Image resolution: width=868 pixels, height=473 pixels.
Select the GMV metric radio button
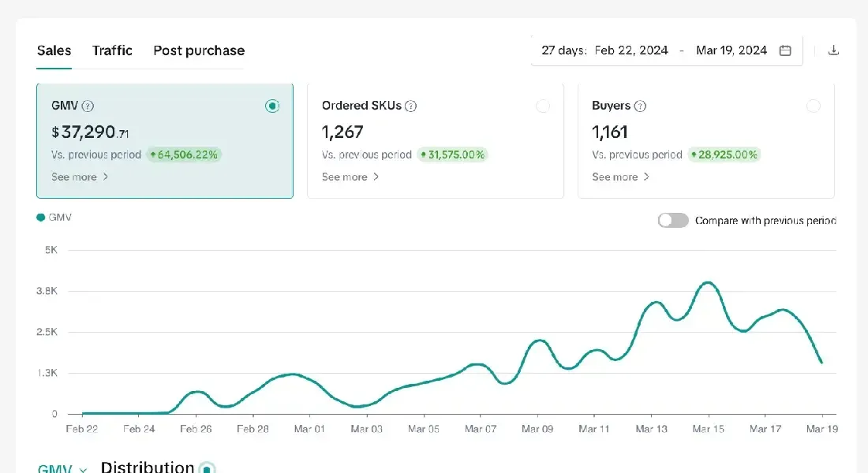pyautogui.click(x=271, y=106)
